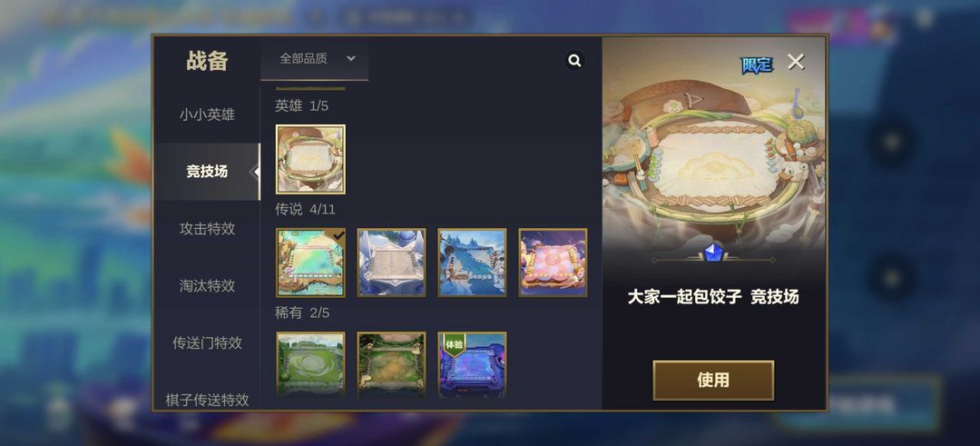Select the 棋子传送特效 tab

coord(207,400)
